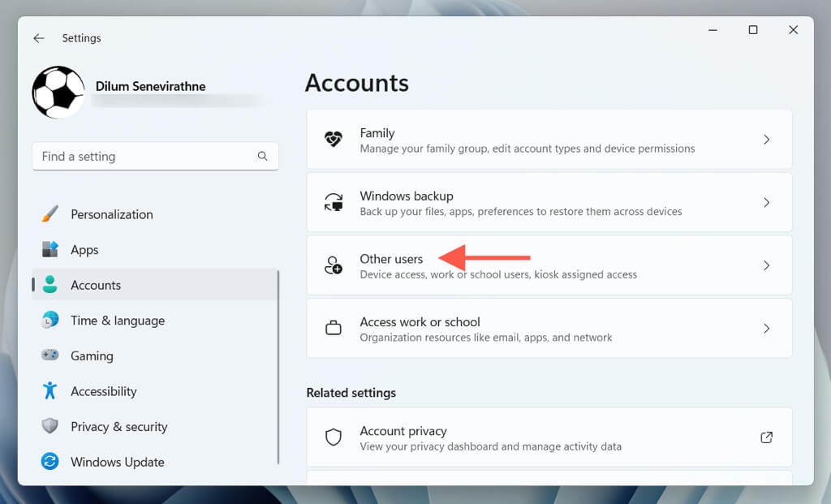Click the Gaming controller icon
This screenshot has width=831, height=504.
coord(50,355)
